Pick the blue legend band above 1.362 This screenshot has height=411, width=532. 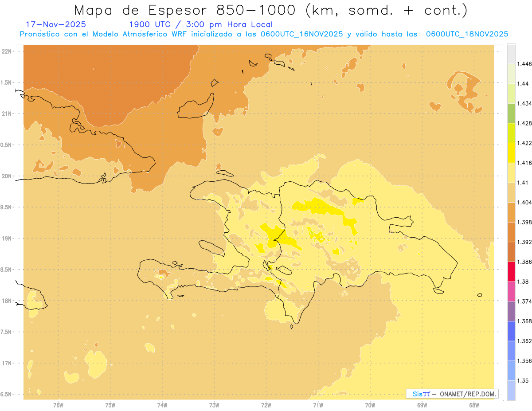click(511, 331)
